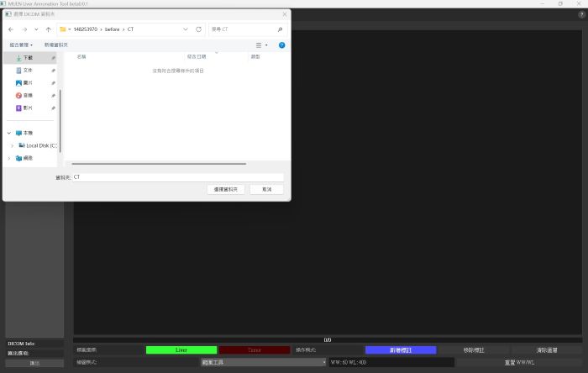
Task: Expand the address bar path dropdown
Action: (x=186, y=29)
